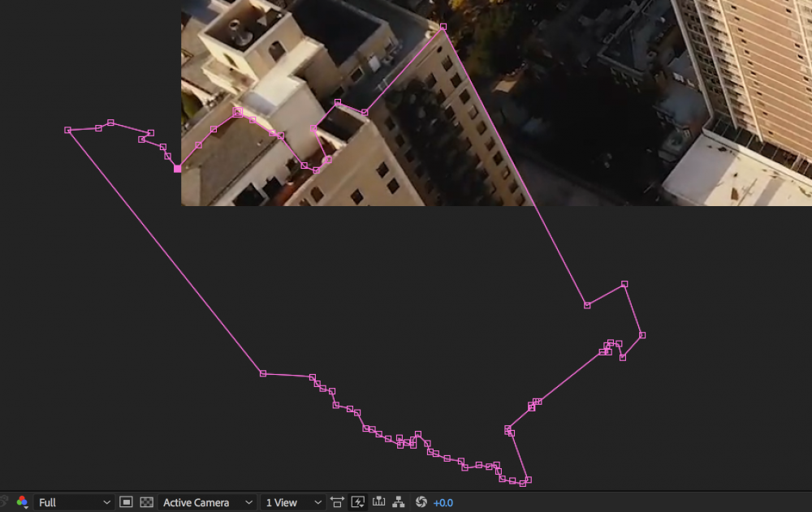Select the leftmost mask path vertex

[68, 130]
